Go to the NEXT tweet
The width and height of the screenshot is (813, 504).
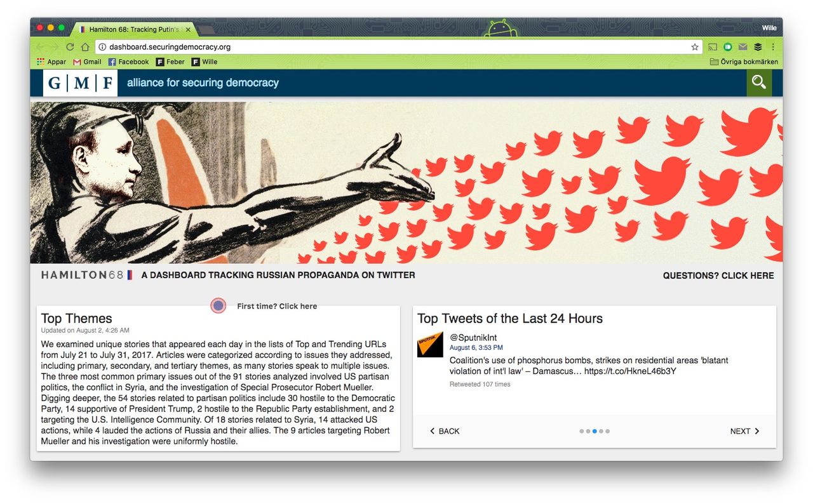tap(744, 431)
